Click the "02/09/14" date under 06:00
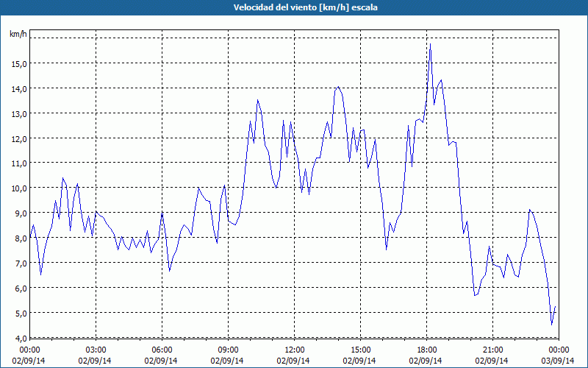588x368 pixels. [161, 361]
